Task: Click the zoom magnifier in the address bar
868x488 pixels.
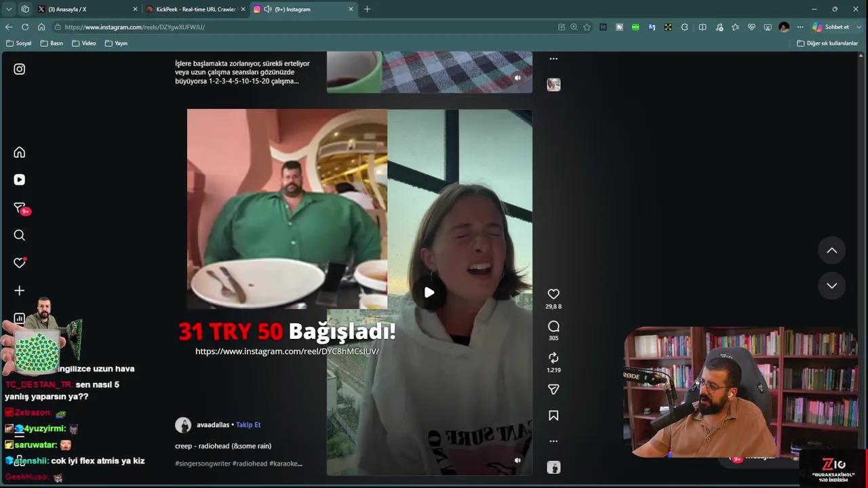Action: (574, 27)
